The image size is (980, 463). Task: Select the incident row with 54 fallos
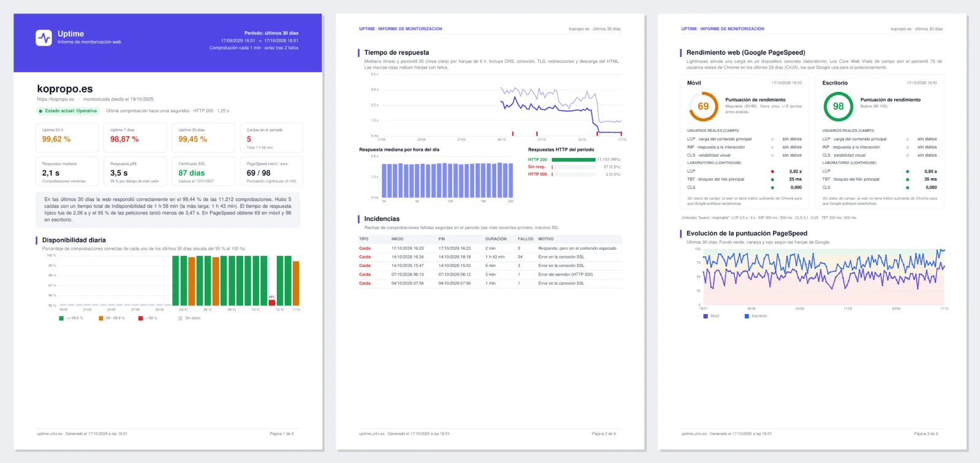pyautogui.click(x=490, y=257)
